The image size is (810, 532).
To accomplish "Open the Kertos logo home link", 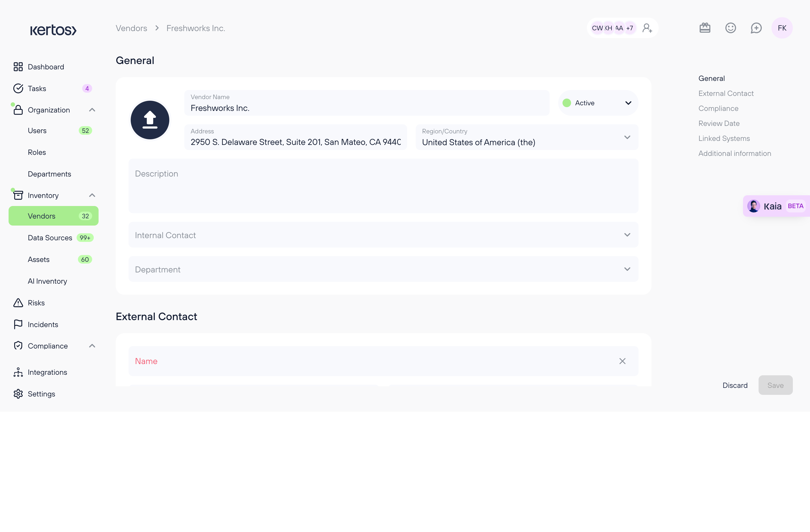I will 53,30.
